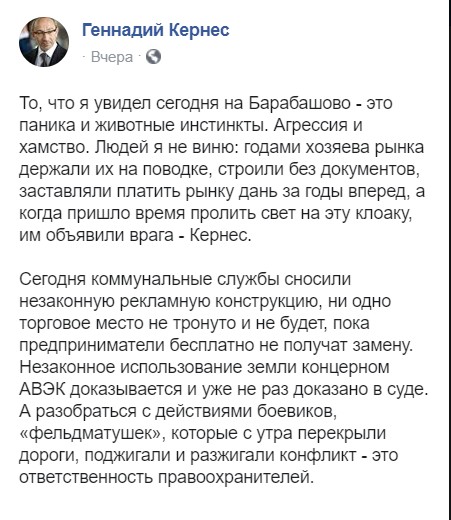Click the word "Барабашово" in the post
451x520 pixels.
point(300,103)
